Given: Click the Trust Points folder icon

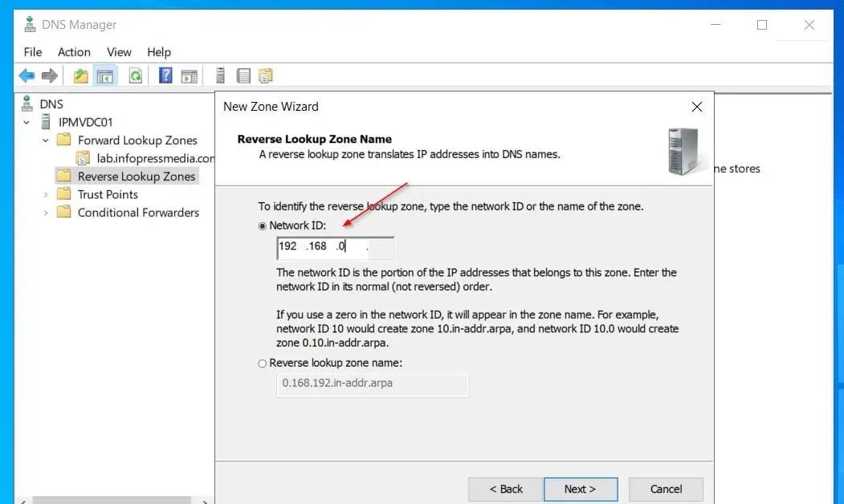Looking at the screenshot, I should click(x=64, y=193).
